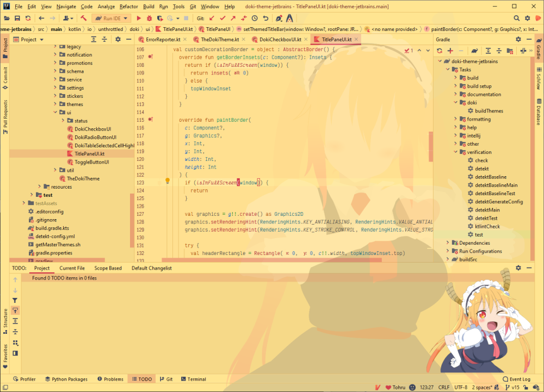Expand all in the Gradle panel
This screenshot has width=544, height=392.
pyautogui.click(x=488, y=51)
